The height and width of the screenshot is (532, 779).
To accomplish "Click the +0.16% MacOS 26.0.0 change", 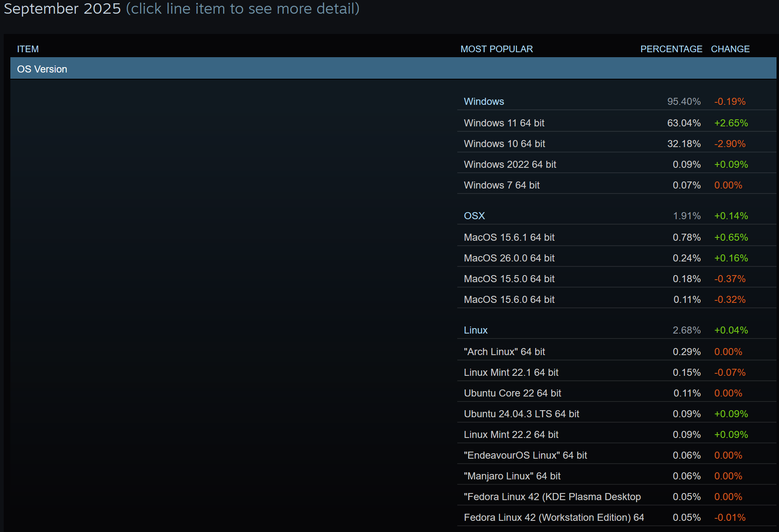I will point(731,258).
